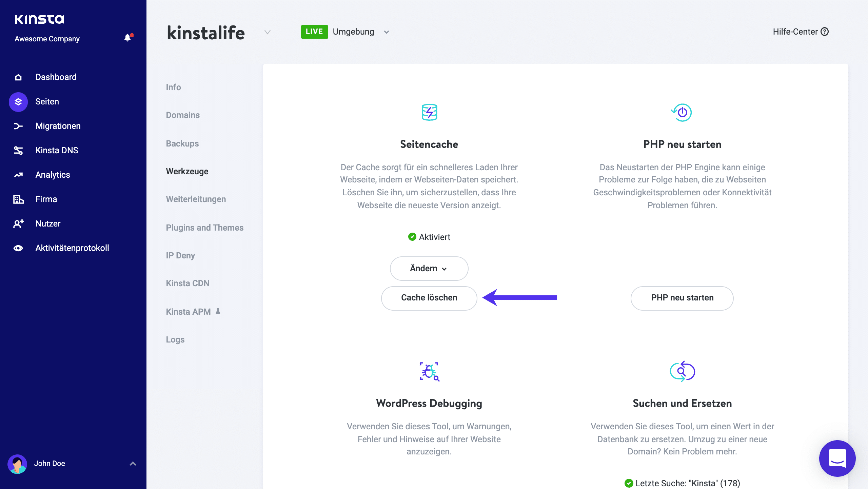The image size is (868, 489).
Task: Open the Backups tab
Action: pyautogui.click(x=182, y=143)
